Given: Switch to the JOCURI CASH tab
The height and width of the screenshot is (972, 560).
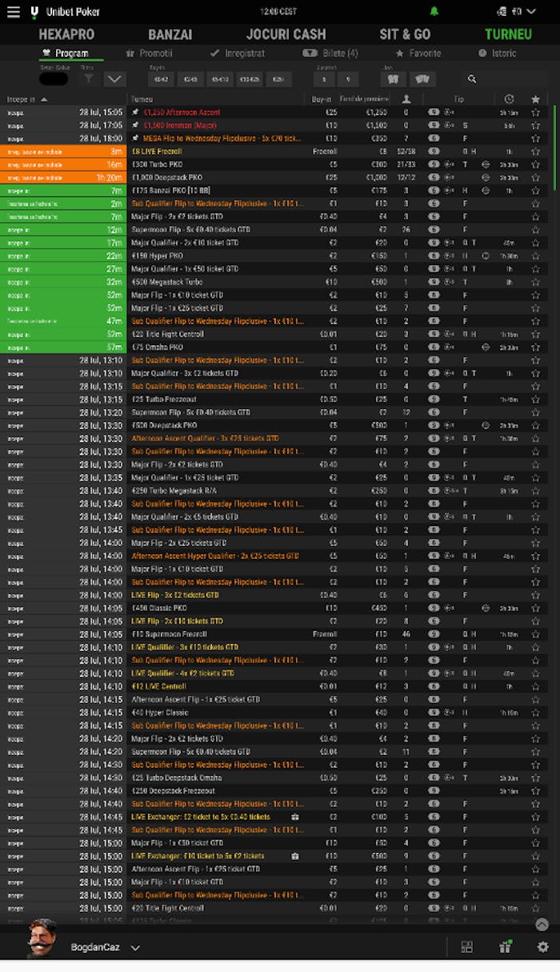Looking at the screenshot, I should pos(286,34).
